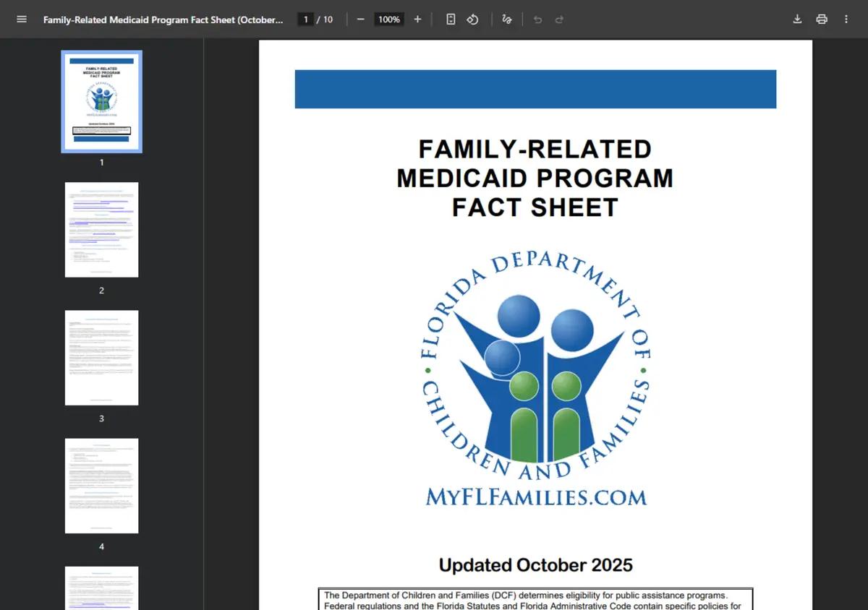Click the FAMILY-RELATED MEDICAID PROGRAM FACT SHEET heading

[x=535, y=178]
